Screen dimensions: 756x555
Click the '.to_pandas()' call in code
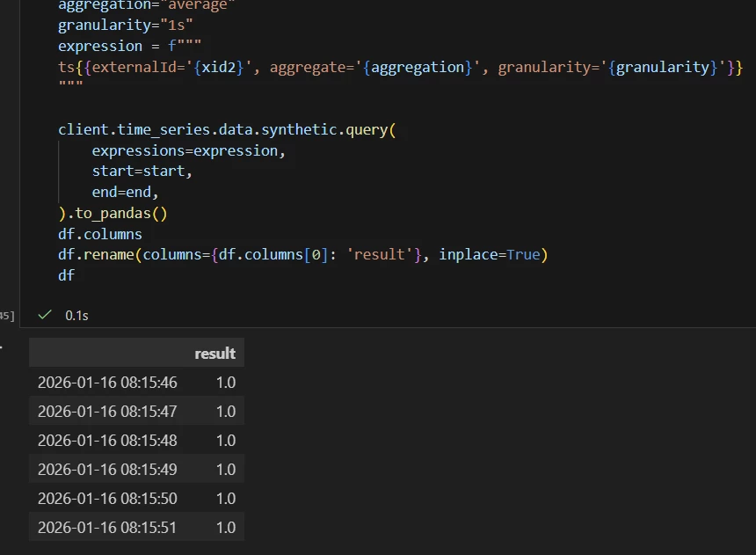(x=117, y=213)
